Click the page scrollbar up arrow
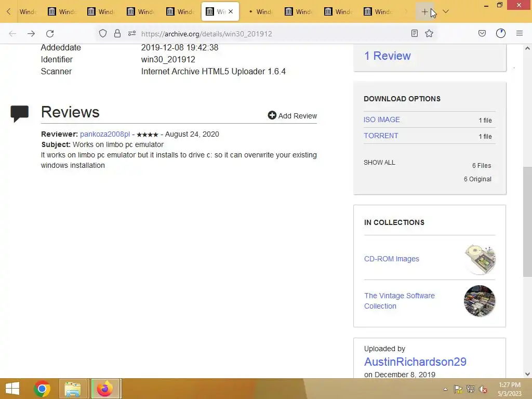The image size is (532, 399). (527, 48)
